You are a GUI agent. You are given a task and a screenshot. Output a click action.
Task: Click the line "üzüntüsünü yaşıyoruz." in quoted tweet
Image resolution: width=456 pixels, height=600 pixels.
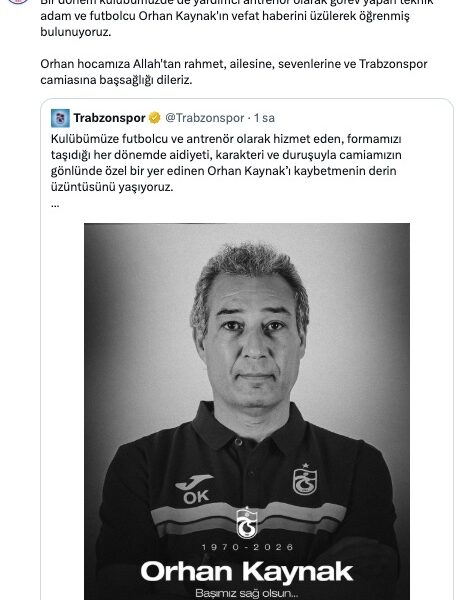point(112,188)
